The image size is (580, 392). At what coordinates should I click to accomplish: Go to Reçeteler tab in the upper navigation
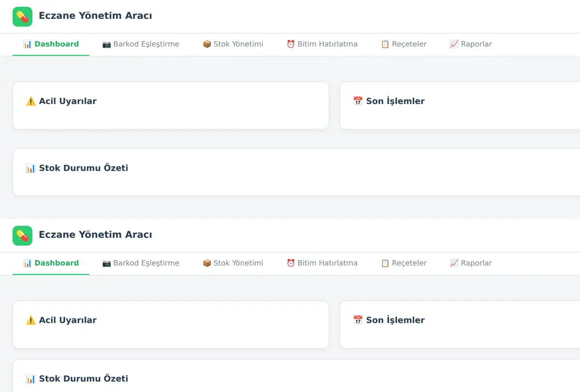(x=404, y=44)
